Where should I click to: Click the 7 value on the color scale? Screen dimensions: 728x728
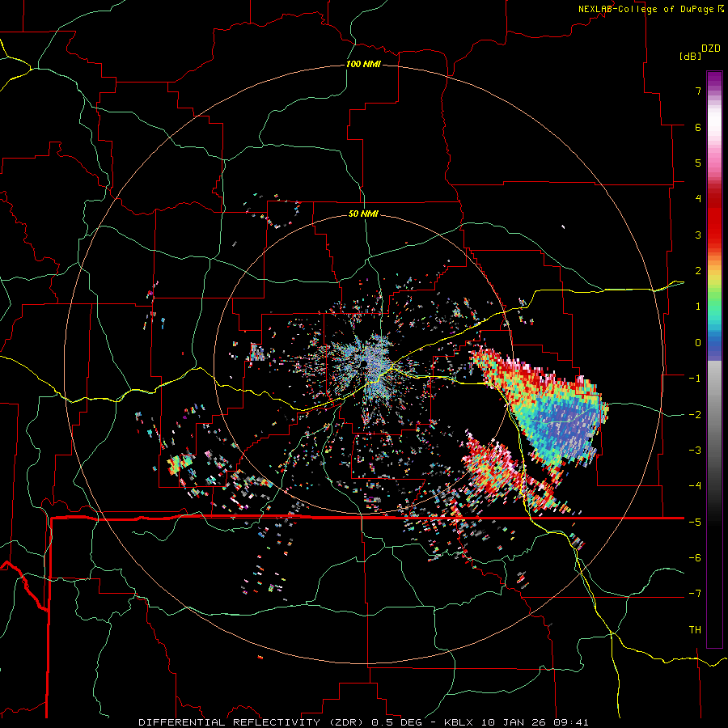coord(698,91)
